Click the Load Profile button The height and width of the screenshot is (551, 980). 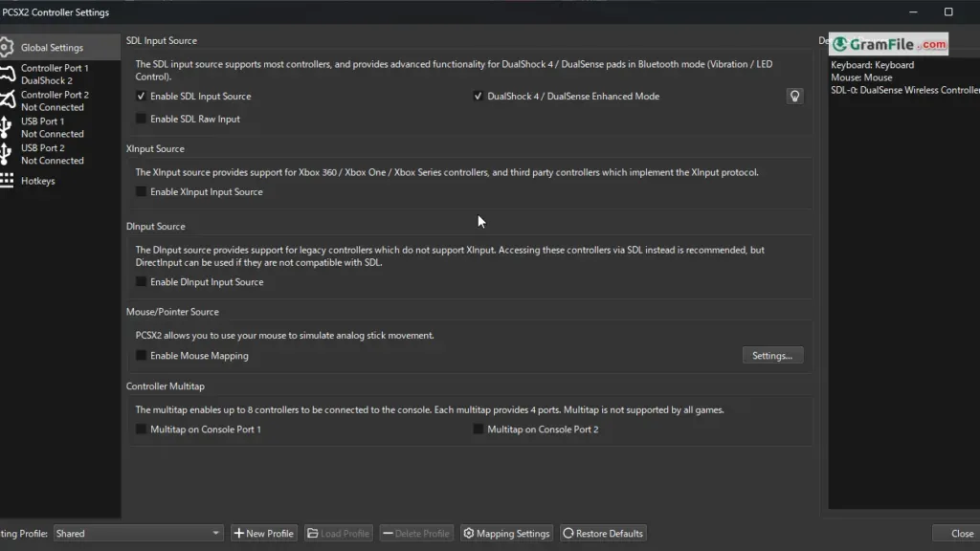338,534
